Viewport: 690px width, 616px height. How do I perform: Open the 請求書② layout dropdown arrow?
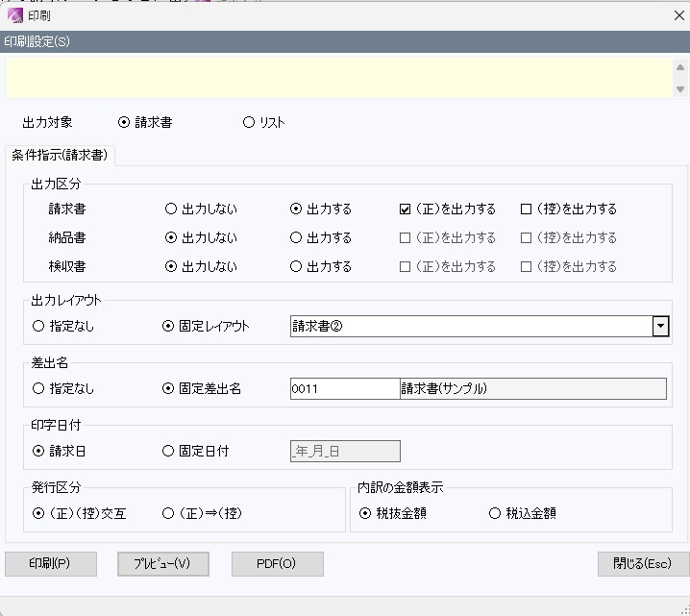click(x=660, y=326)
